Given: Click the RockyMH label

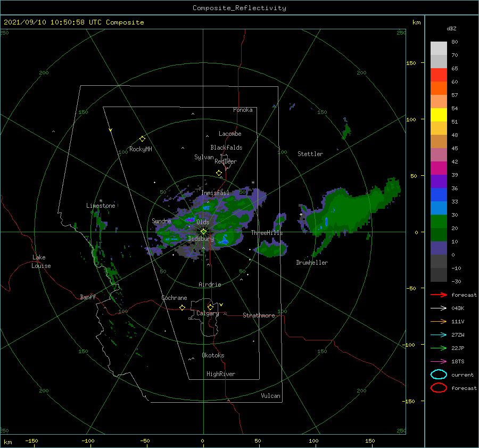Looking at the screenshot, I should pyautogui.click(x=141, y=149).
